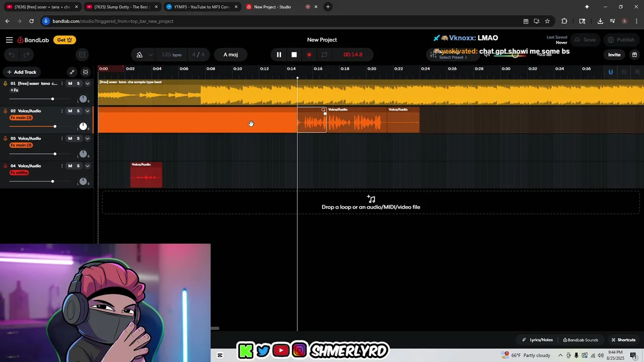The width and height of the screenshot is (644, 362).
Task: Stop playback
Action: pyautogui.click(x=294, y=54)
